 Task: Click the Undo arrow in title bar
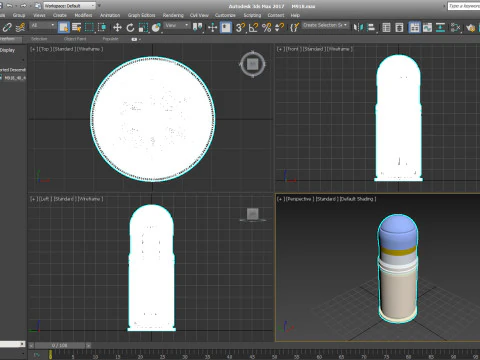pos(10,6)
